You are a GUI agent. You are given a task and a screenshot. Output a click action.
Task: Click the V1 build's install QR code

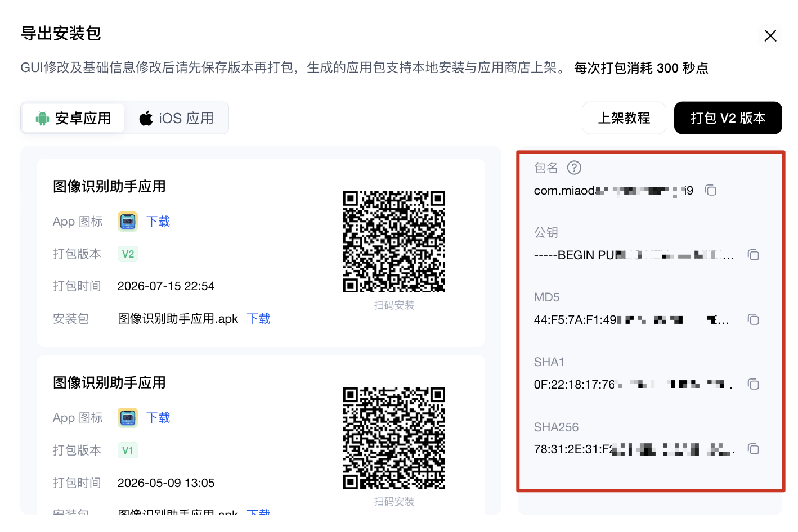[394, 438]
